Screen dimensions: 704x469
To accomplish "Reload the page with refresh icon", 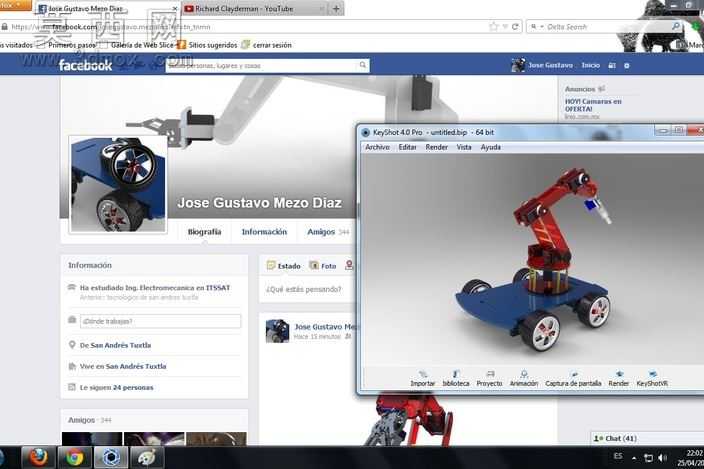I will [515, 27].
